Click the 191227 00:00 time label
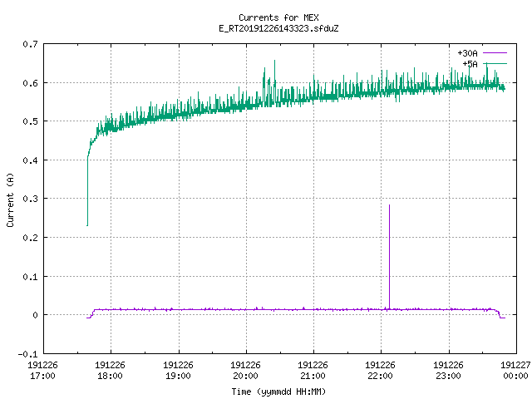Viewport: 532px width, 399px height. coord(515,371)
